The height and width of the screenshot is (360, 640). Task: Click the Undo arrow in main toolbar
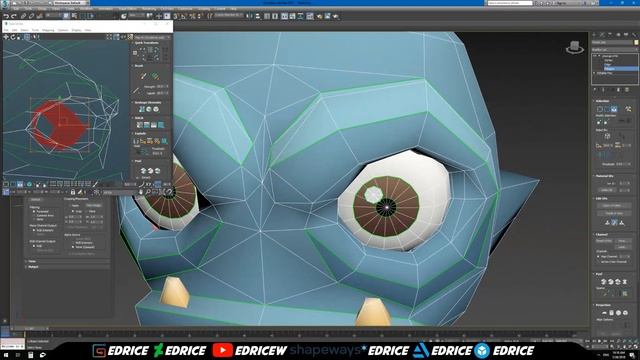point(6,16)
